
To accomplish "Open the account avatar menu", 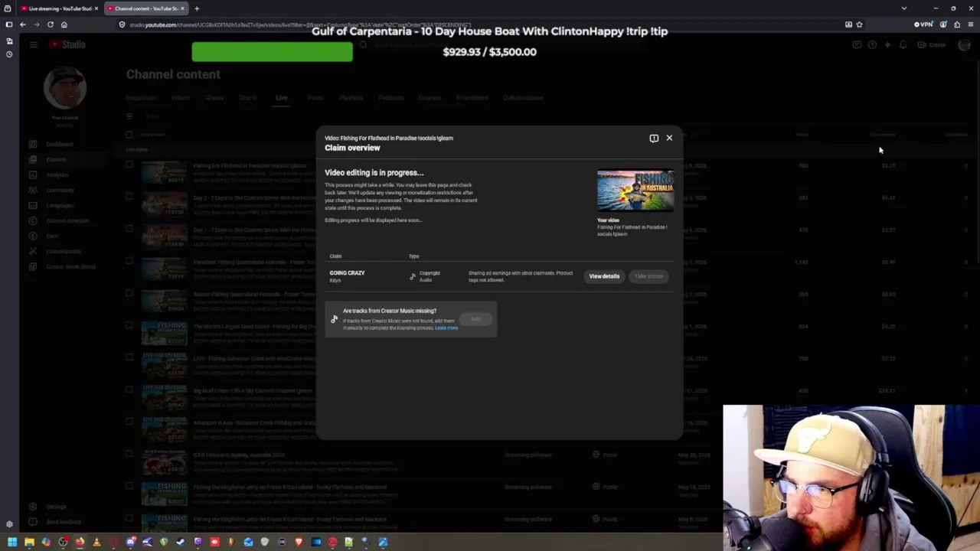I will (x=965, y=45).
